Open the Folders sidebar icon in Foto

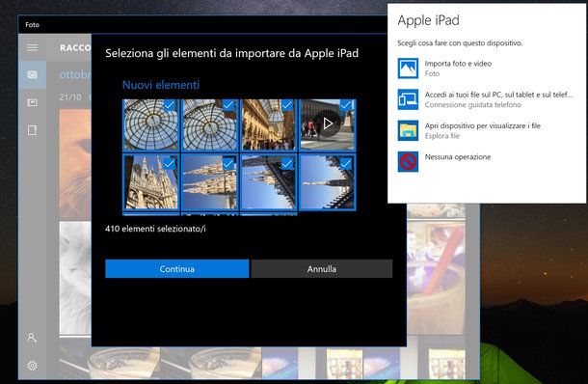coord(32,130)
